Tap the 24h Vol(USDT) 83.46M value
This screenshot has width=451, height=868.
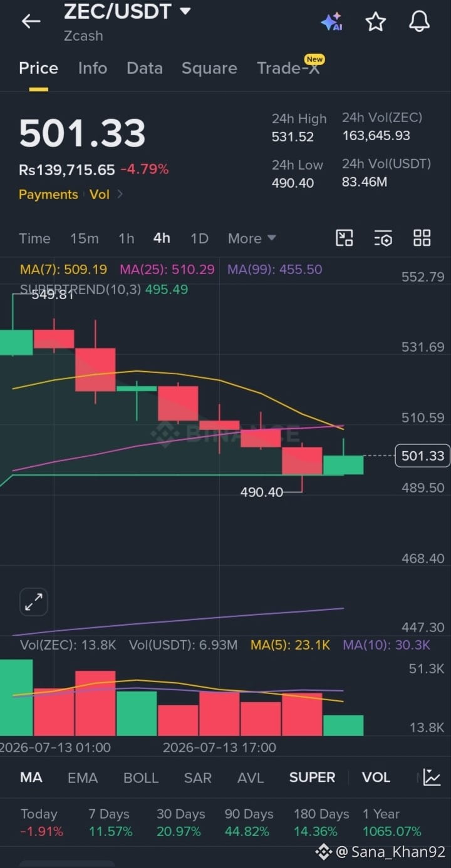pos(365,182)
